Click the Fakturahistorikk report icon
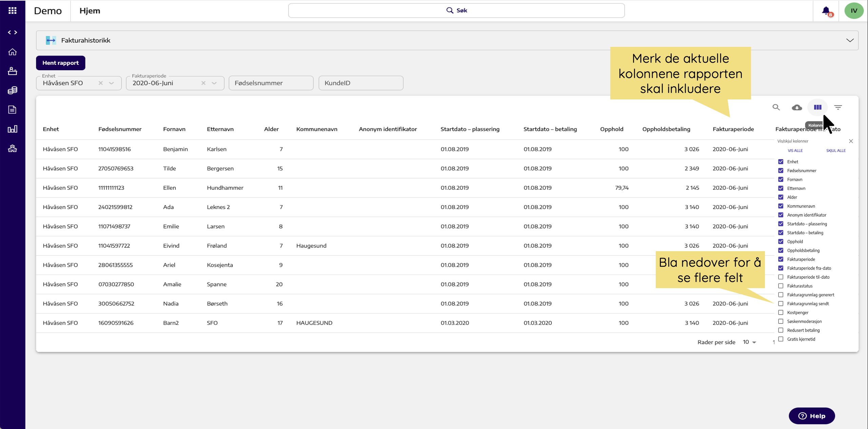 point(51,40)
